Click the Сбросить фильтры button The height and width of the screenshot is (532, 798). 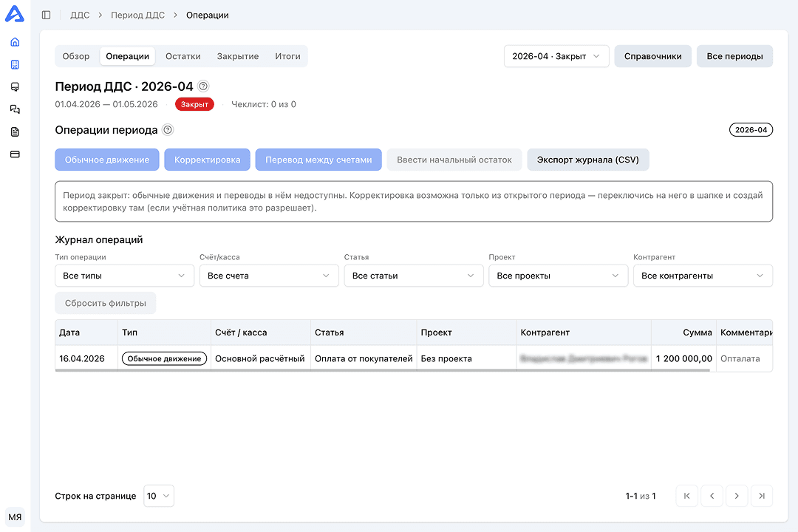[106, 303]
